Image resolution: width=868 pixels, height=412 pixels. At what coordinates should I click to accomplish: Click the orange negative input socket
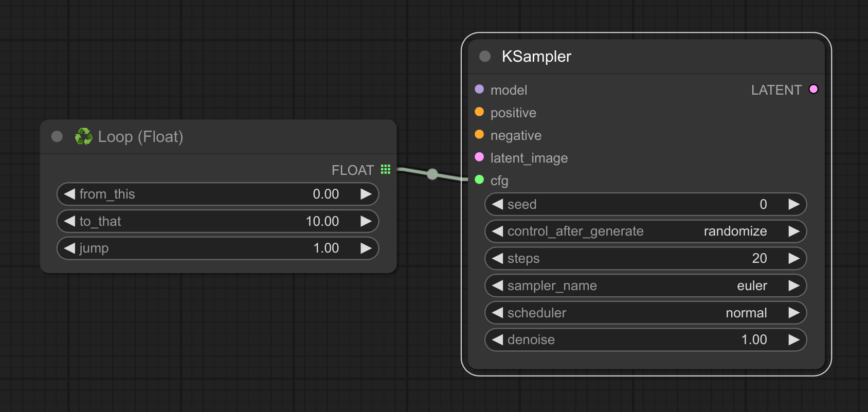[479, 134]
